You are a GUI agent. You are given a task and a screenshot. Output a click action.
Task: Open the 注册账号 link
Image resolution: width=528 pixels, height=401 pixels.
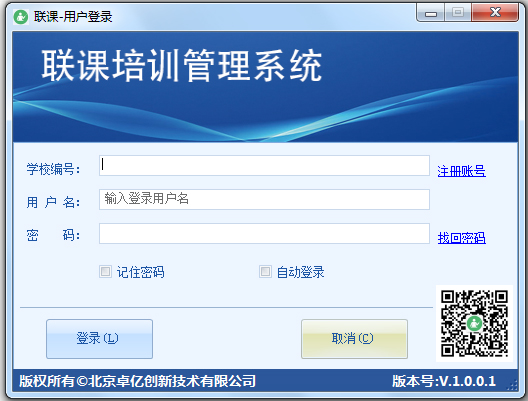(x=461, y=171)
